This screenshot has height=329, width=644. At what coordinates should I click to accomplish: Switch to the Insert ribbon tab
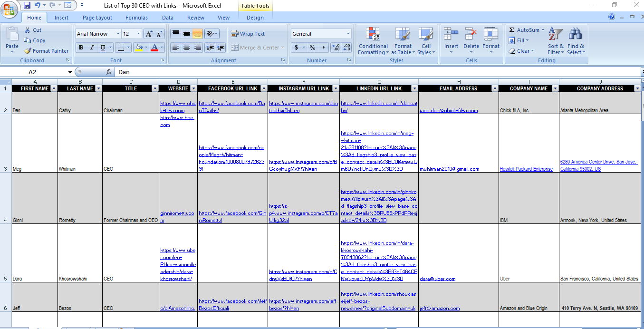61,18
